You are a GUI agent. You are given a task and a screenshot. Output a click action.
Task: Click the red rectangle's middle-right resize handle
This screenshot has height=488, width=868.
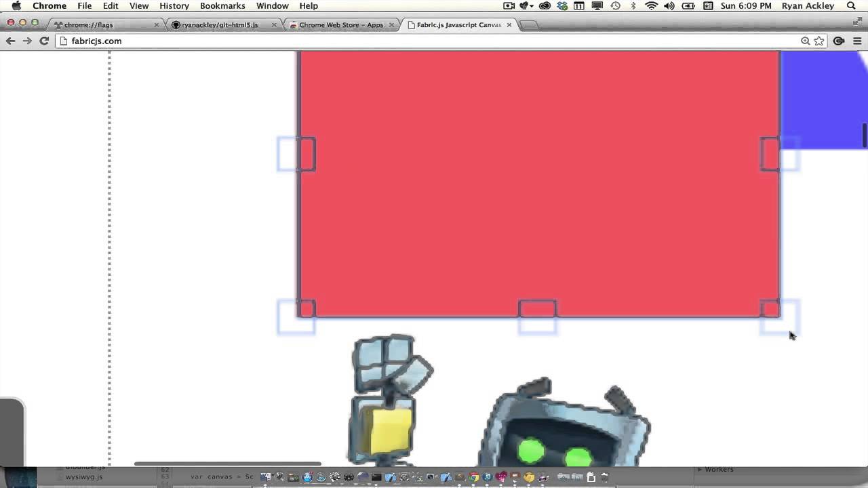(780, 154)
